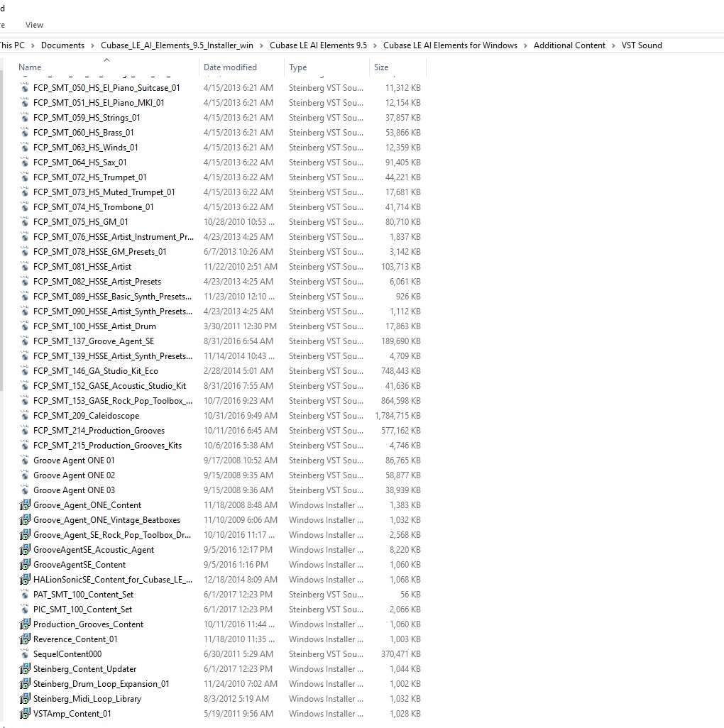
Task: Go to the VST Sound breadcrumb
Action: [x=642, y=45]
